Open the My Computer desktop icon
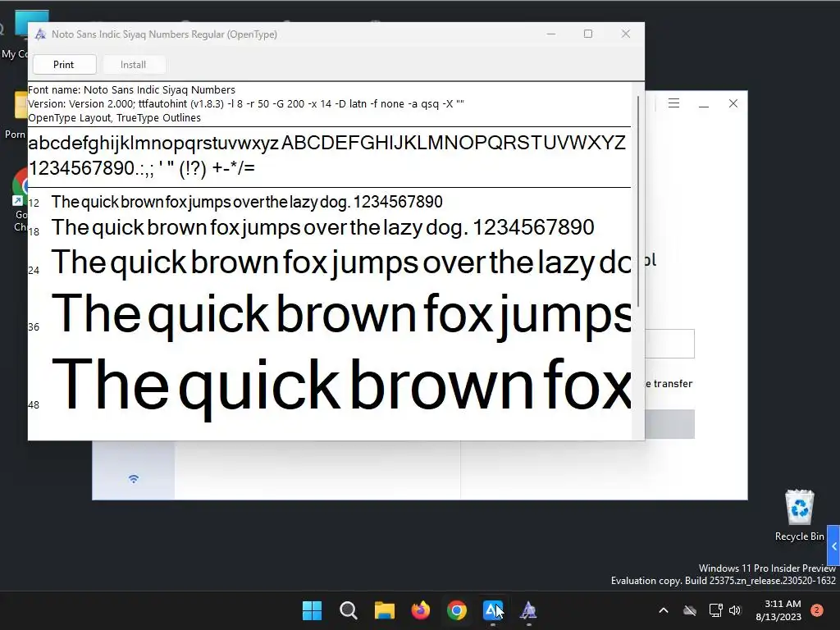Image resolution: width=840 pixels, height=630 pixels. click(x=21, y=34)
